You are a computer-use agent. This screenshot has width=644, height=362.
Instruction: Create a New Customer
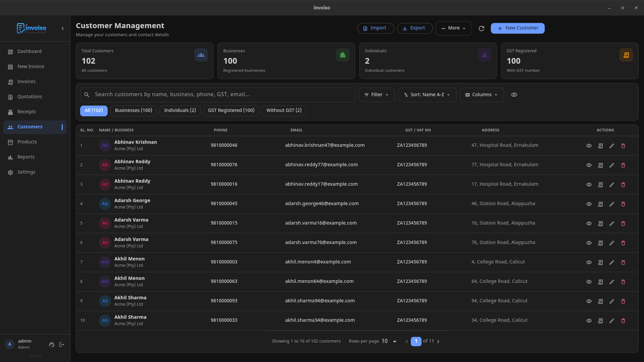(518, 28)
